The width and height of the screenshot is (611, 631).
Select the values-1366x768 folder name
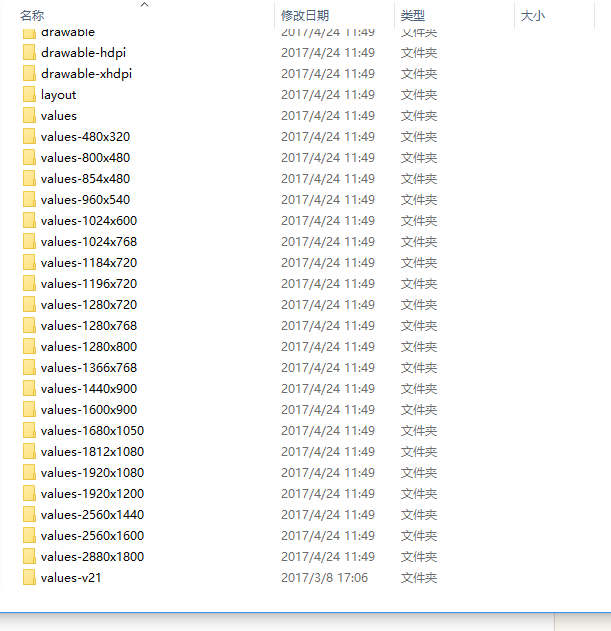pos(89,367)
